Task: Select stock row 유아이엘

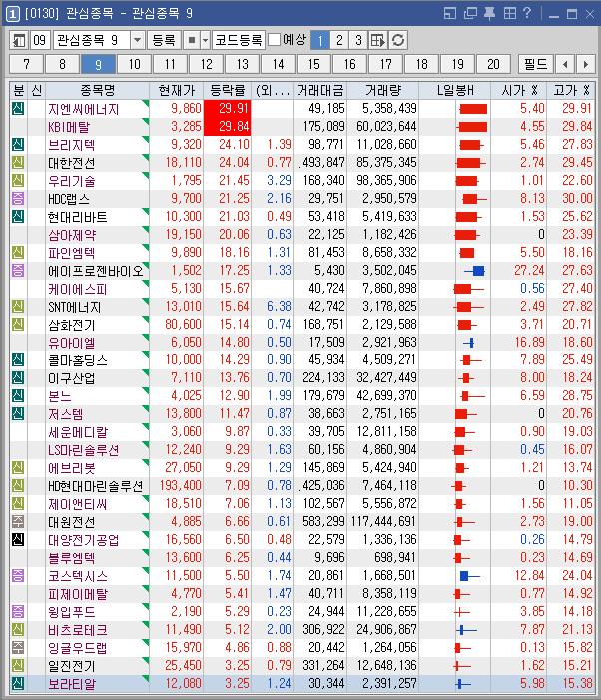Action: click(x=302, y=342)
